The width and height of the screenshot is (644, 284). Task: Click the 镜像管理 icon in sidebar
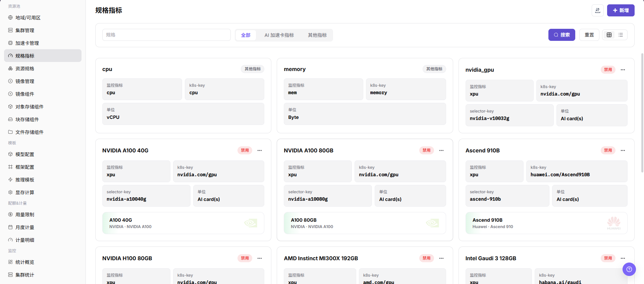click(10, 81)
